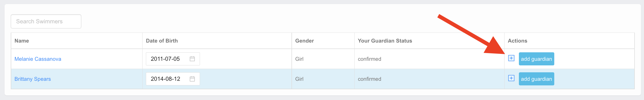Expand Brittany Spears' row with plus icon
The height and width of the screenshot is (100, 644).
[511, 78]
